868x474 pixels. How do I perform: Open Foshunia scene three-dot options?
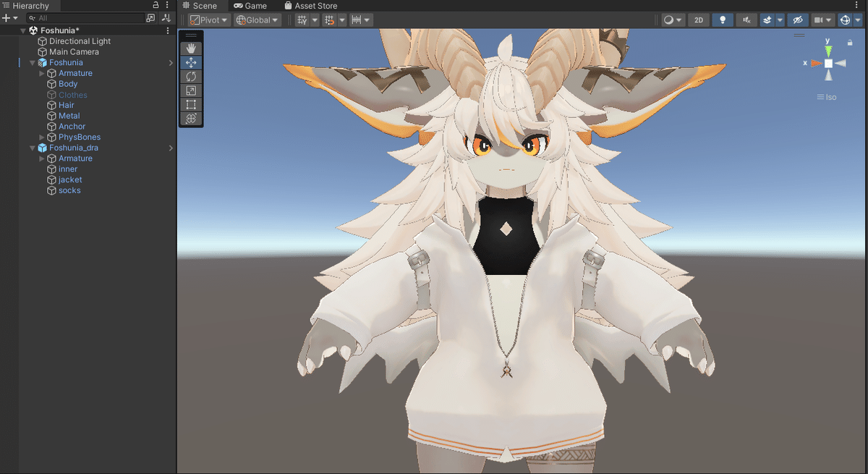[168, 31]
